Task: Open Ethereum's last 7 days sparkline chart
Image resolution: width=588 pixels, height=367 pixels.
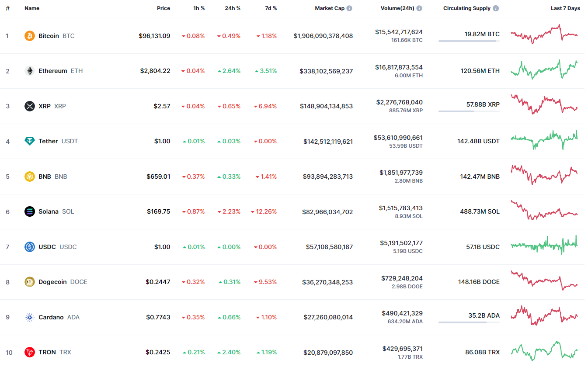Action: click(544, 70)
